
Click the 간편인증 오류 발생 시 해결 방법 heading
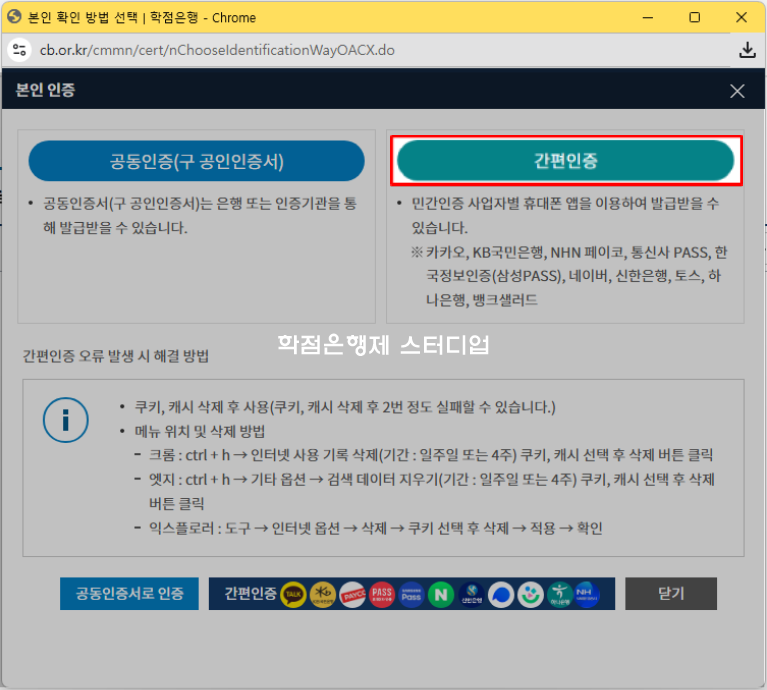[116, 356]
